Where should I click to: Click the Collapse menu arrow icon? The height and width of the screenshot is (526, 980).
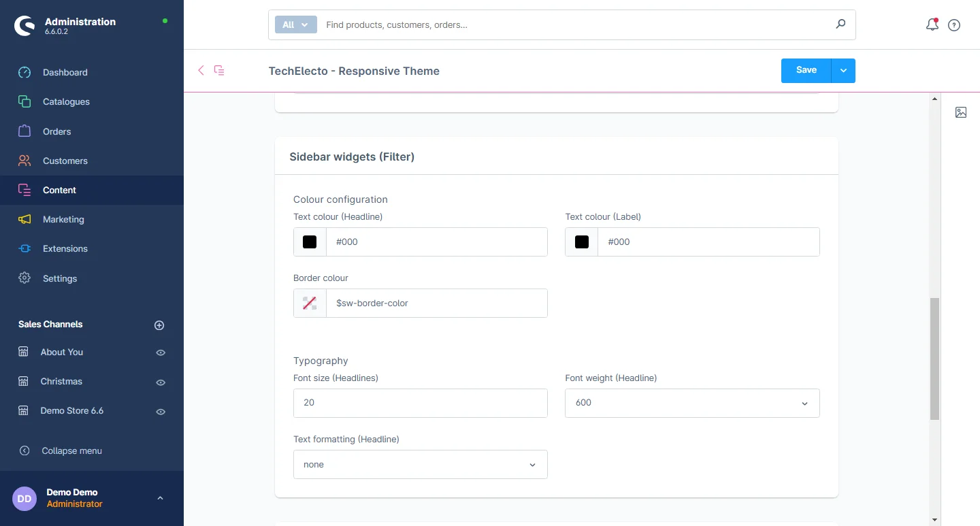(24, 450)
